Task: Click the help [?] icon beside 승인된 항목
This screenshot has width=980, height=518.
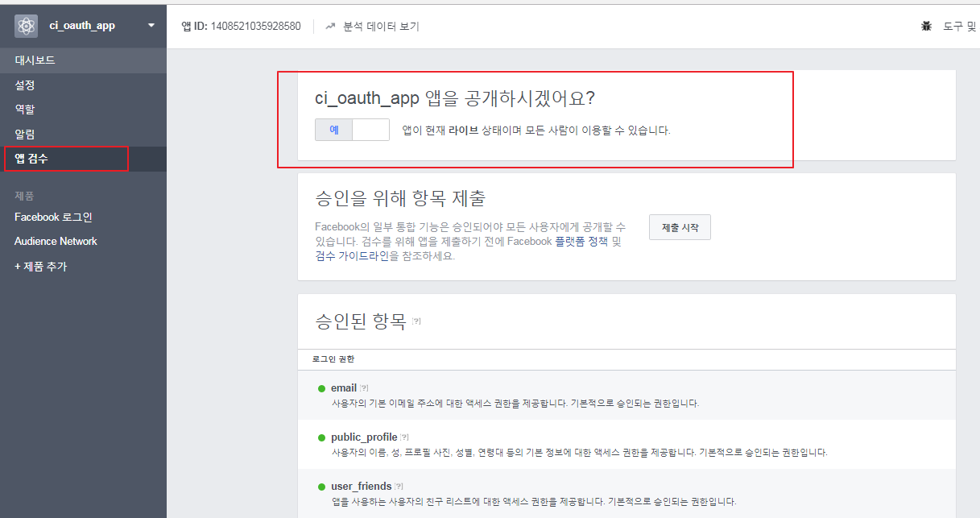Action: click(x=416, y=321)
